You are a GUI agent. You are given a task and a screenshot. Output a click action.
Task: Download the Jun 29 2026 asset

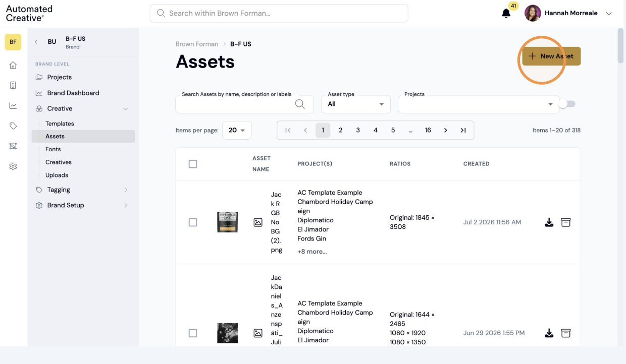(549, 333)
